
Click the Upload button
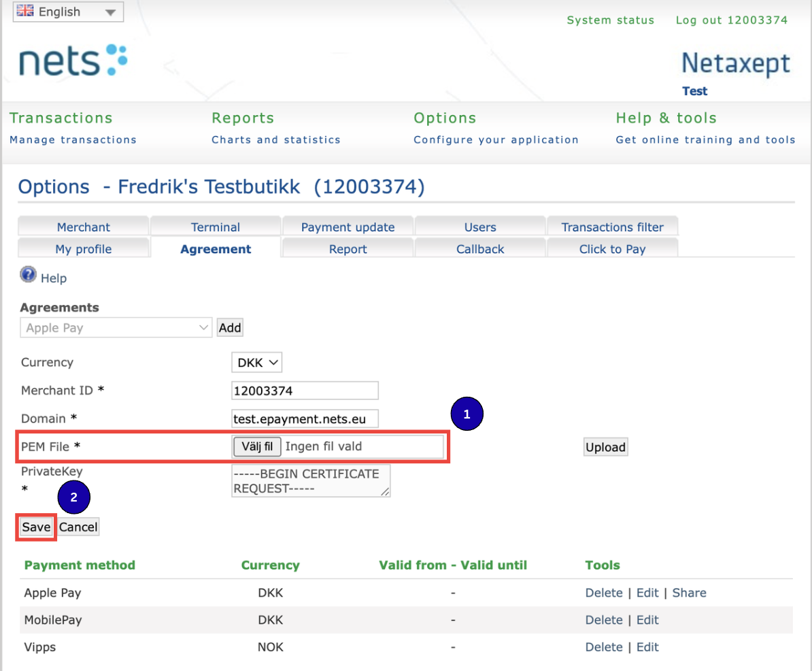tap(605, 447)
